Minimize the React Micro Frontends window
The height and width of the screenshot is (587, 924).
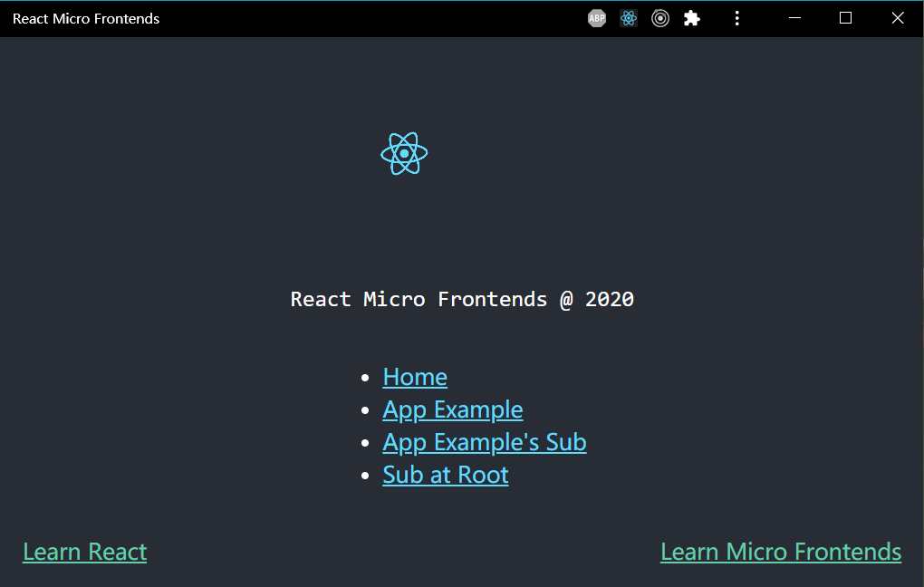point(795,18)
